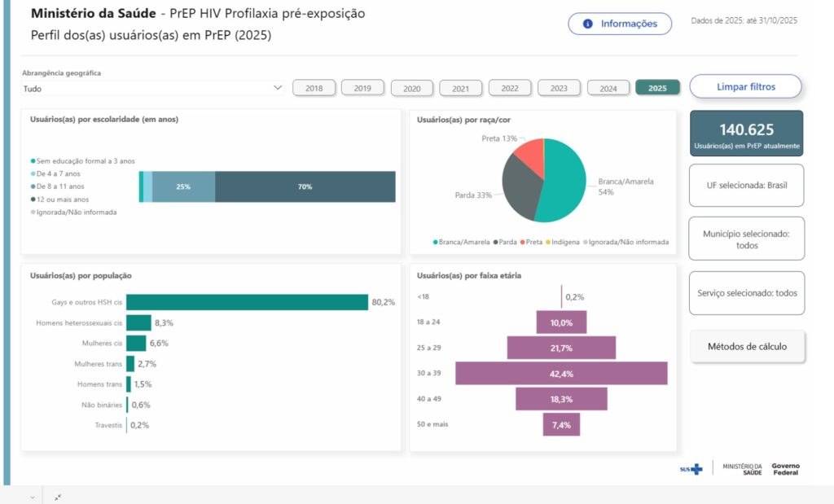The height and width of the screenshot is (504, 834).
Task: Expand the bottom bar chevron menu
Action: (x=33, y=497)
